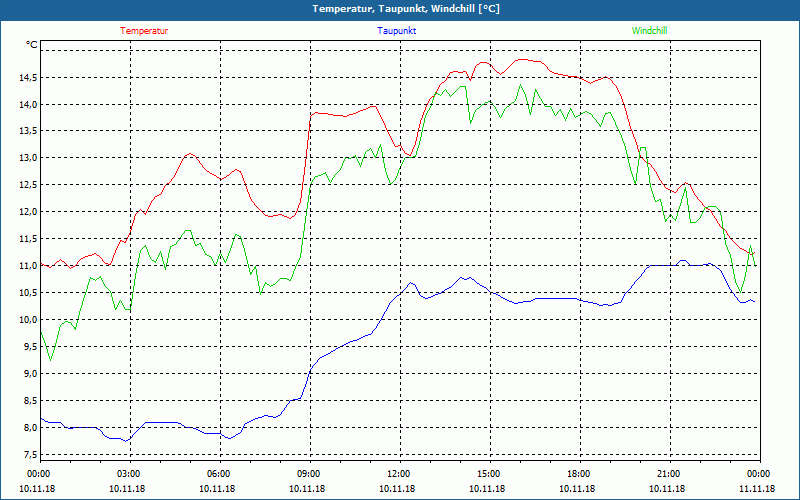Click the 11,5 y-axis value
The width and height of the screenshot is (800, 500).
[29, 239]
